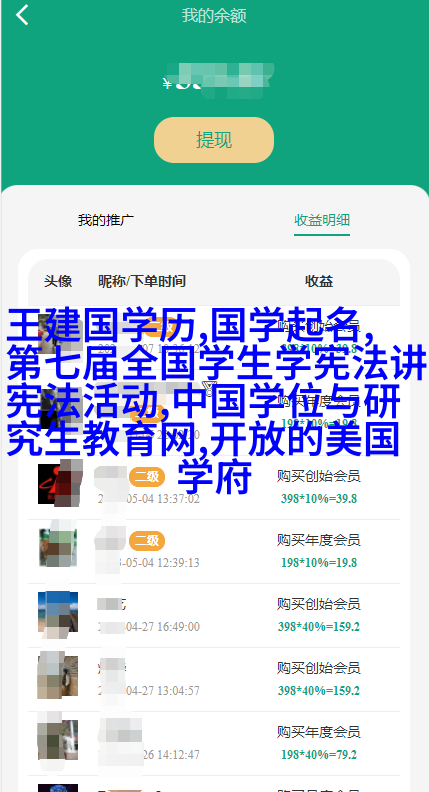The width and height of the screenshot is (429, 792).
Task: Open avatar of 13:37:02 order row
Action: (58, 484)
